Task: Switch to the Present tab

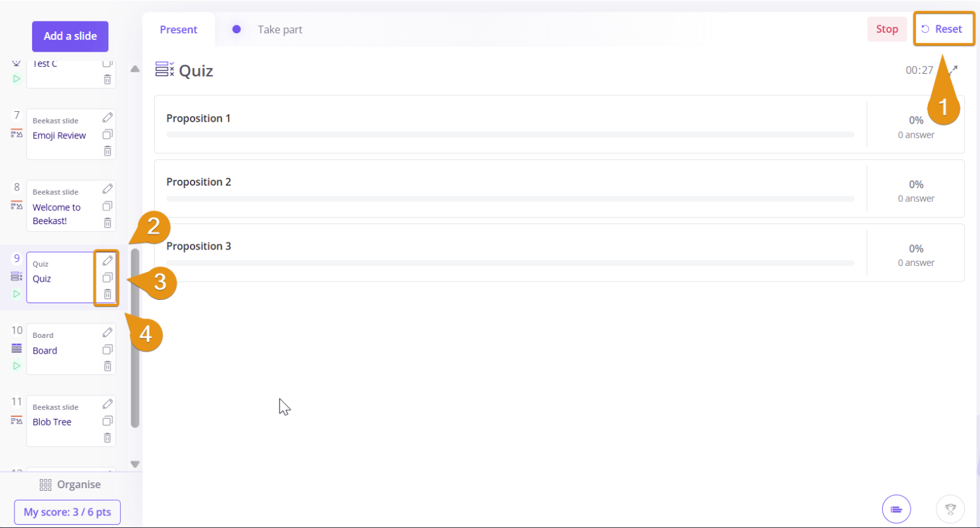Action: (178, 29)
